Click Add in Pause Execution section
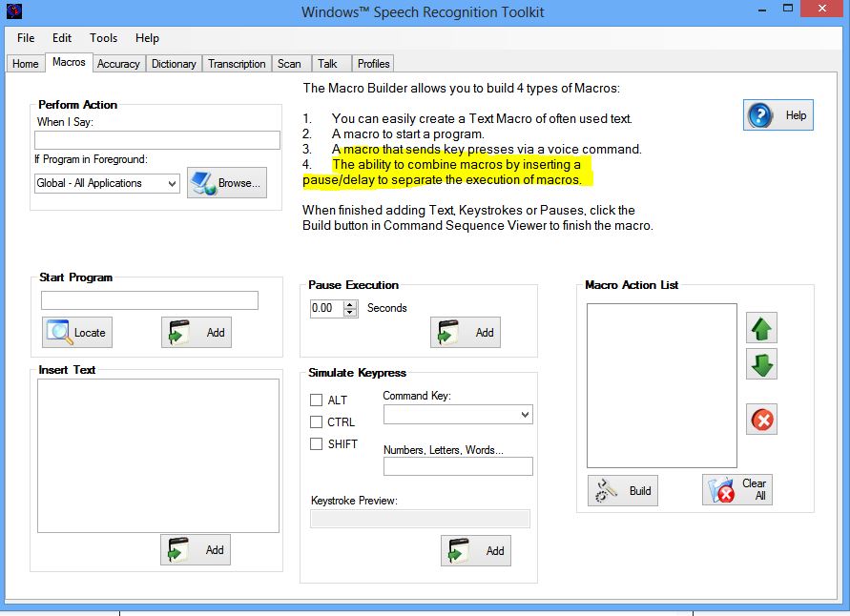This screenshot has width=850, height=616. point(466,332)
